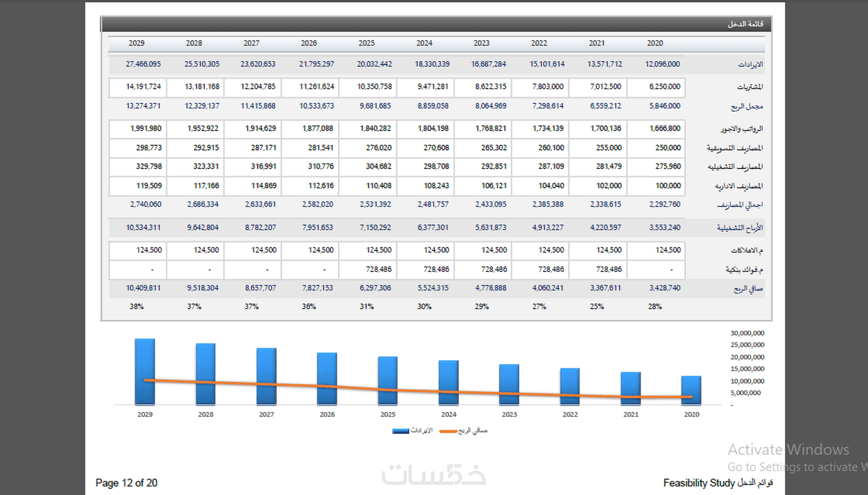Click 2022 revenue value 15,101,614

(547, 64)
